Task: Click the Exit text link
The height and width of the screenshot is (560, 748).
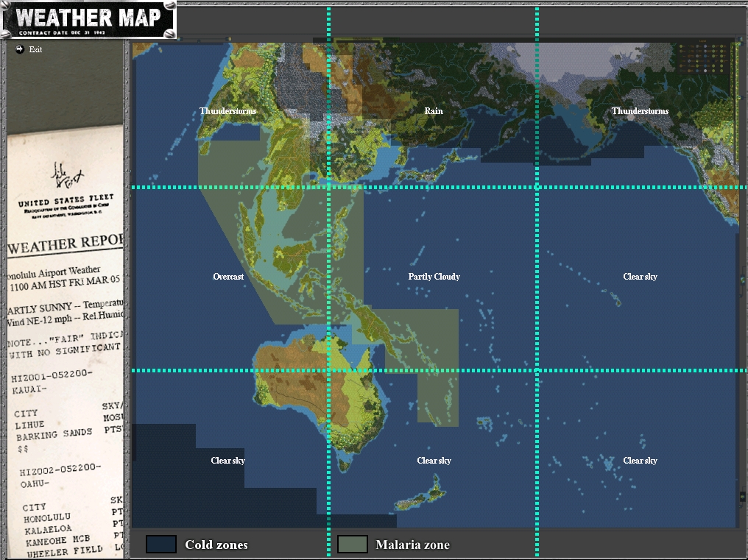Action: pyautogui.click(x=35, y=49)
